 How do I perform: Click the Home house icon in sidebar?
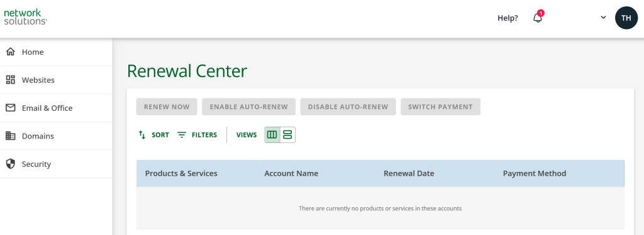tap(11, 52)
